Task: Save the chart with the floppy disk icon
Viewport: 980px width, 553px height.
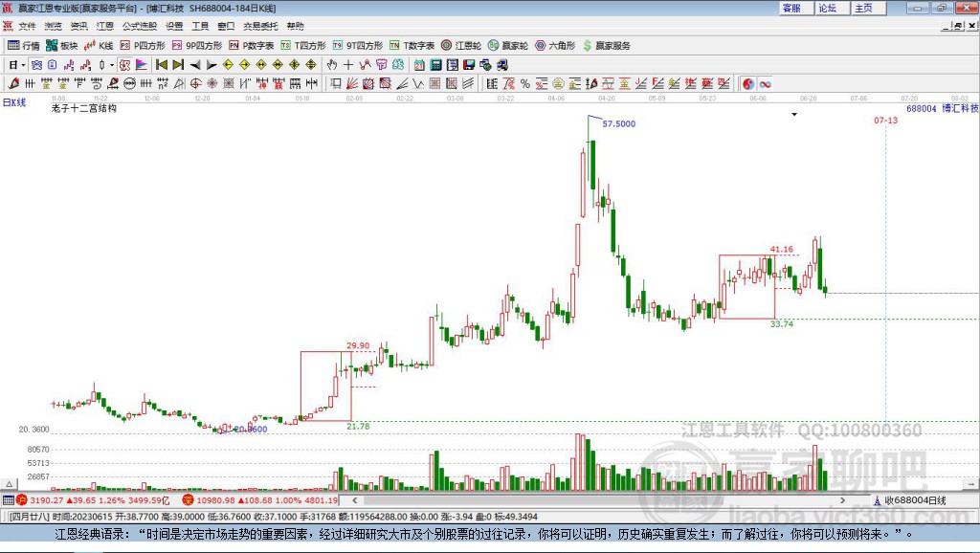Action: (x=469, y=65)
